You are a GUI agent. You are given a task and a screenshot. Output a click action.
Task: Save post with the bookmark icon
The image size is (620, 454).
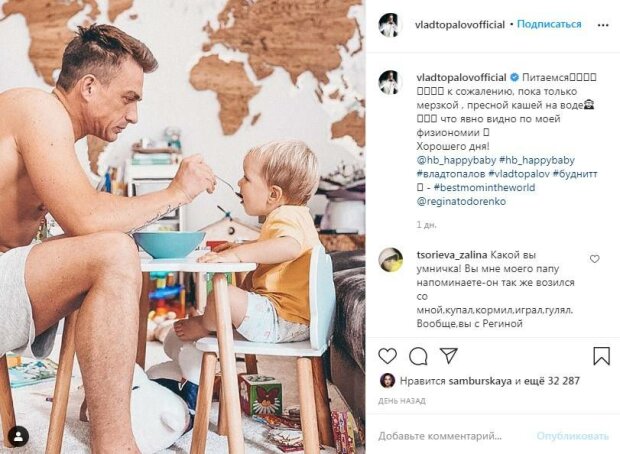(601, 356)
